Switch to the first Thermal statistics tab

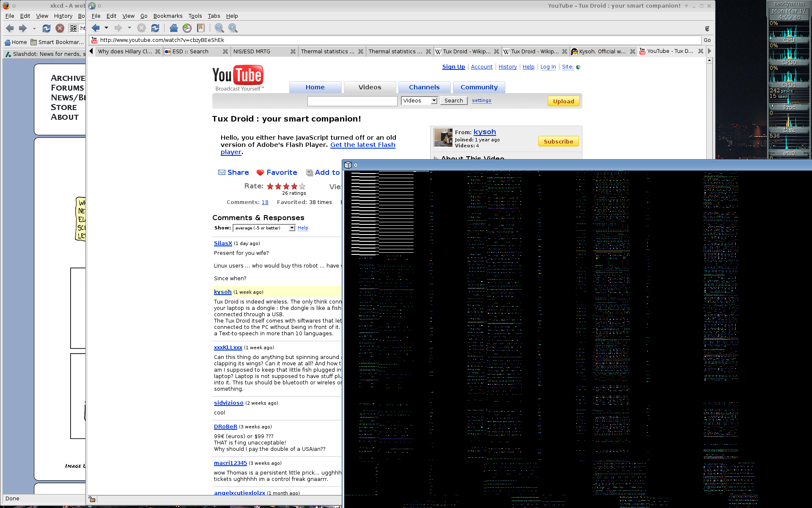[x=328, y=51]
